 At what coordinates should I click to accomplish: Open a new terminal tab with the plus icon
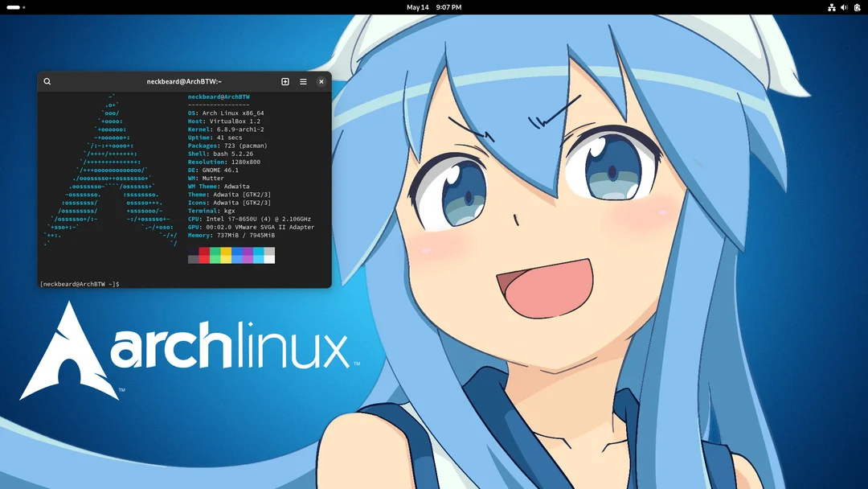(285, 81)
